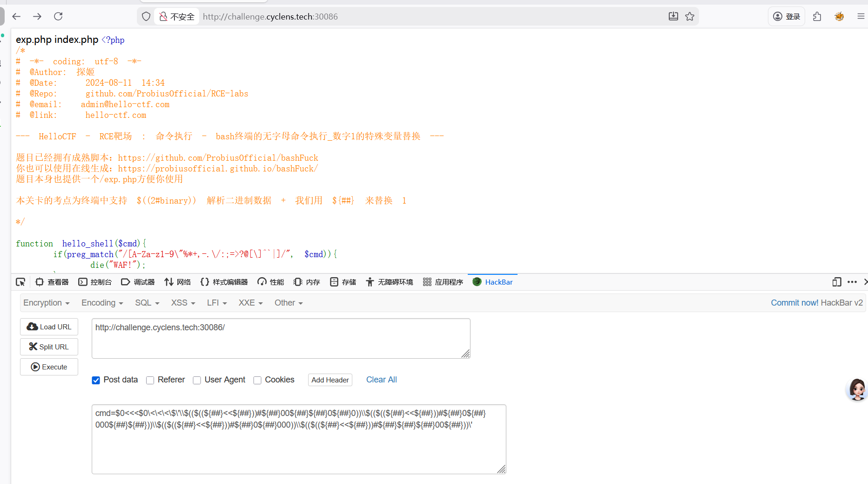Screen dimensions: 868x484
Task: Click the element picker icon in devtools
Action: point(20,282)
